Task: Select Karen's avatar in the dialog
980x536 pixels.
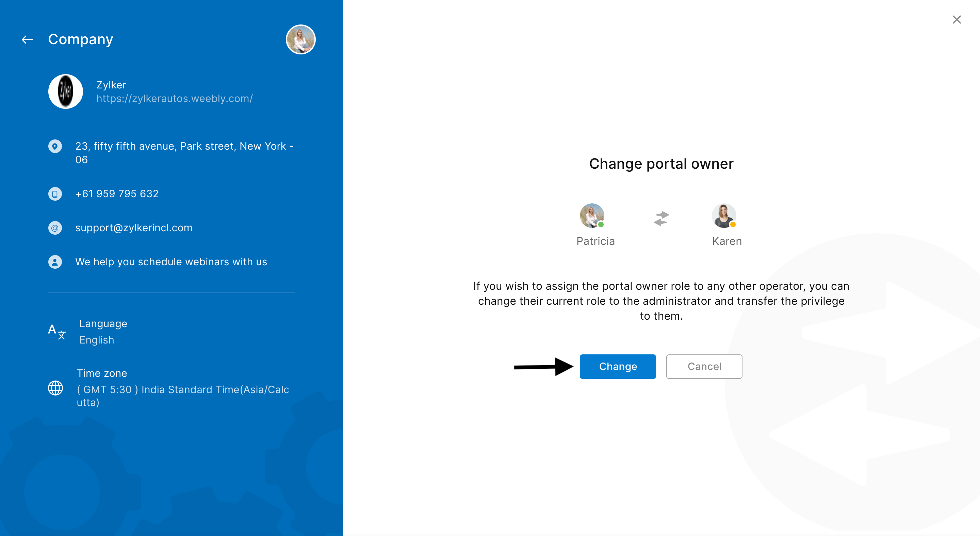Action: (x=723, y=216)
